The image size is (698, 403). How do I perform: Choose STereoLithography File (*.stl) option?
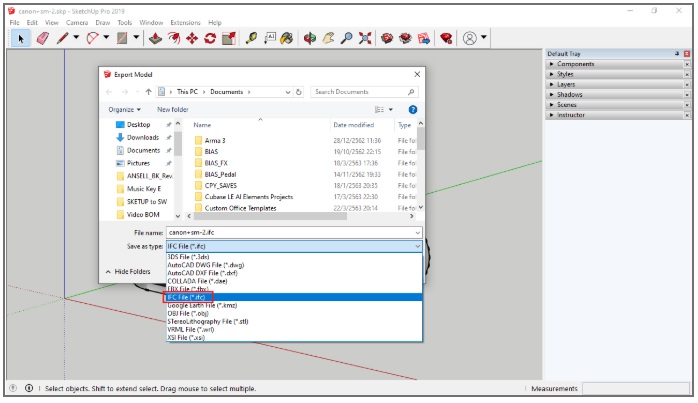pyautogui.click(x=294, y=322)
